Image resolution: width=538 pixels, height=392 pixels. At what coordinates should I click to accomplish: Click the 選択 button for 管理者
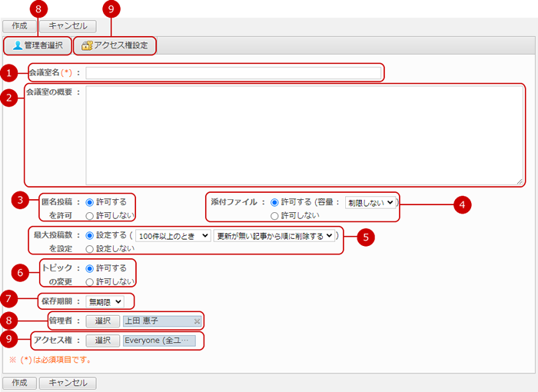pyautogui.click(x=102, y=321)
